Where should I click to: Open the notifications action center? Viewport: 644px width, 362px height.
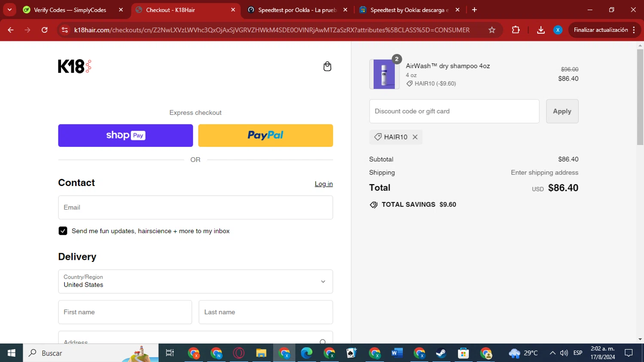629,353
